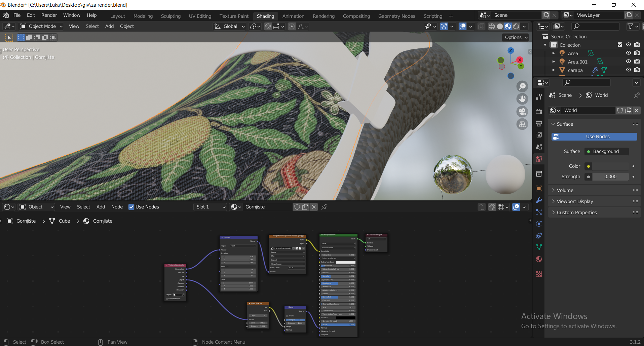This screenshot has width=644, height=346.
Task: Toggle Use Nodes checkbox in node editor
Action: (x=131, y=207)
